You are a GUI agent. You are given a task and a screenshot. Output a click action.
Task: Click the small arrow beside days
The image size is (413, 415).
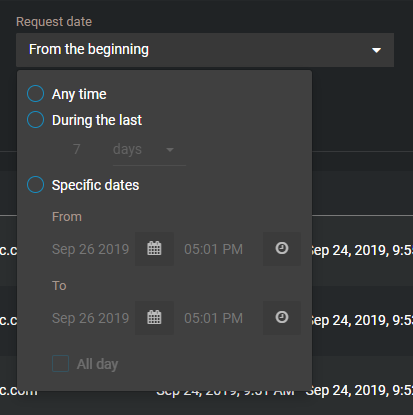pyautogui.click(x=170, y=150)
